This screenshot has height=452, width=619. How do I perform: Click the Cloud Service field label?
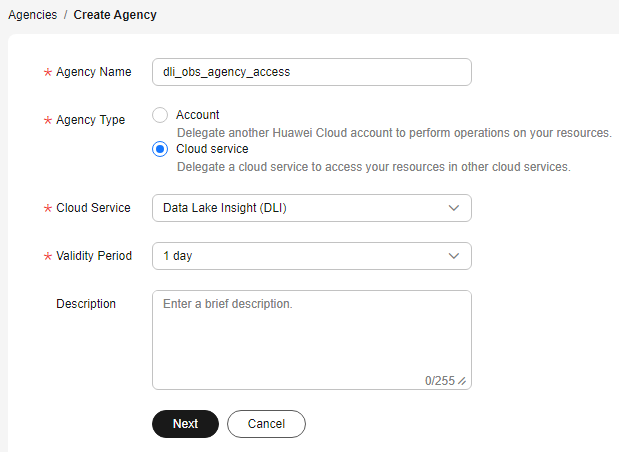[93, 208]
